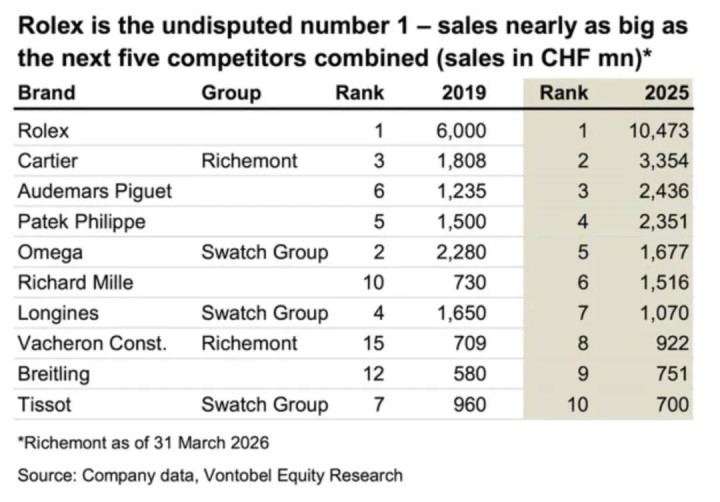The width and height of the screenshot is (720, 502).
Task: Click the 2019 column header
Action: click(463, 93)
